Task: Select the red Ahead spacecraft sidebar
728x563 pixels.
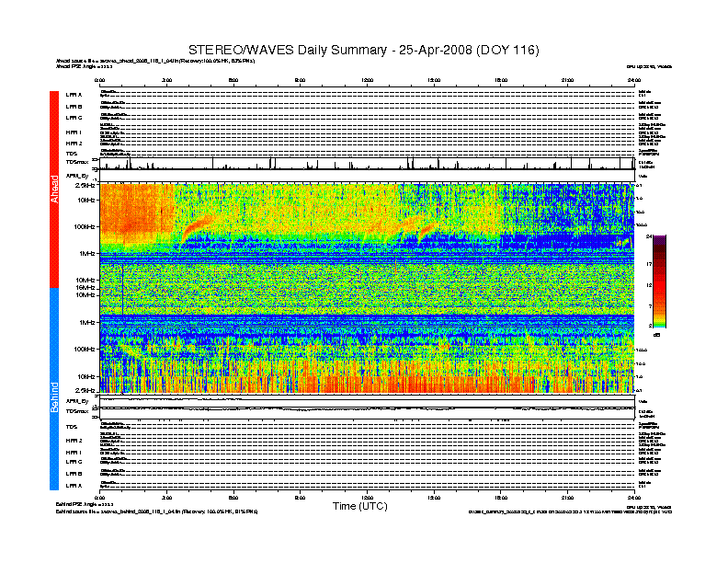Action: [x=54, y=190]
